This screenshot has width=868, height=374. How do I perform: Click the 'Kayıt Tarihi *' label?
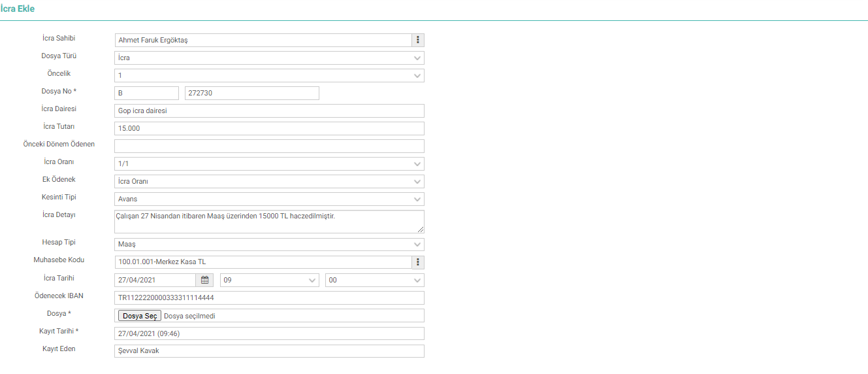point(59,331)
